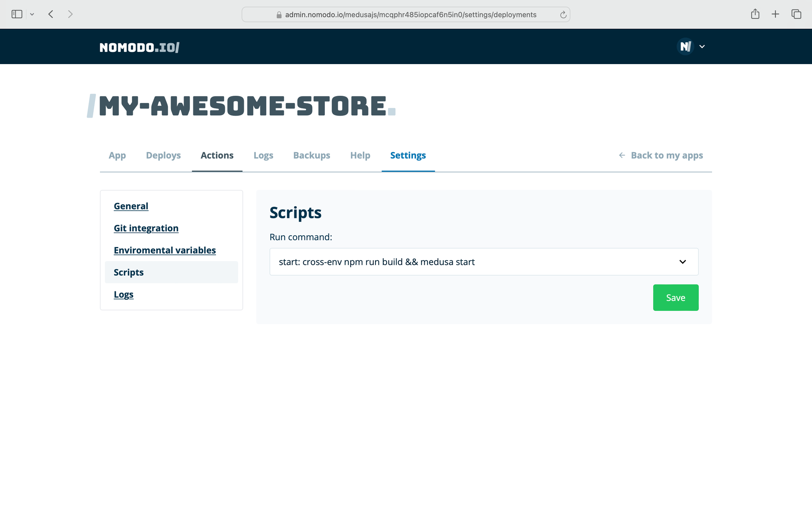The width and height of the screenshot is (812, 508).
Task: Open Enviromental variables settings
Action: (164, 250)
